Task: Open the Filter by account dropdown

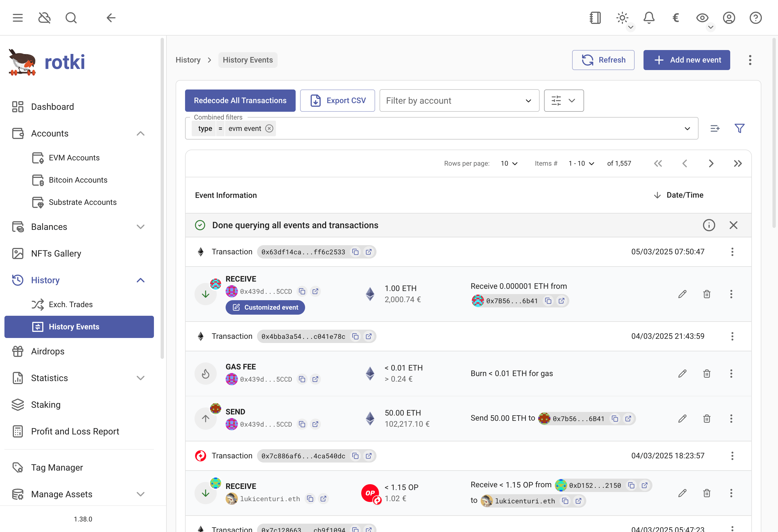Action: coord(459,100)
